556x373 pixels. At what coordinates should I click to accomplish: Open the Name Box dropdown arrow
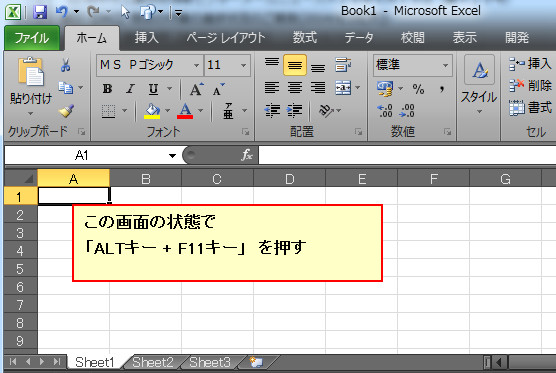click(172, 156)
